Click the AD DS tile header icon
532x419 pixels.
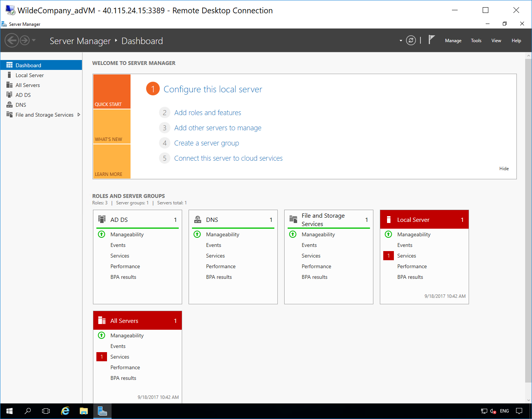pos(102,219)
